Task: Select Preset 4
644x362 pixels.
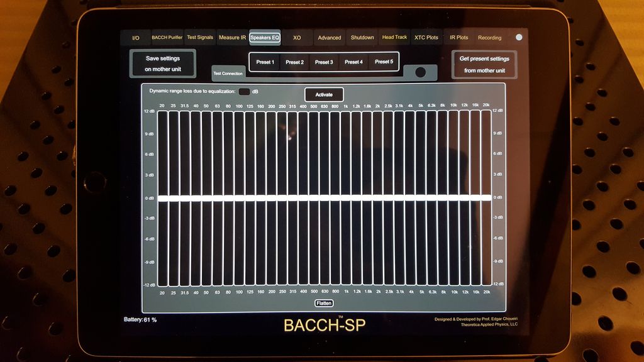Action: point(353,62)
